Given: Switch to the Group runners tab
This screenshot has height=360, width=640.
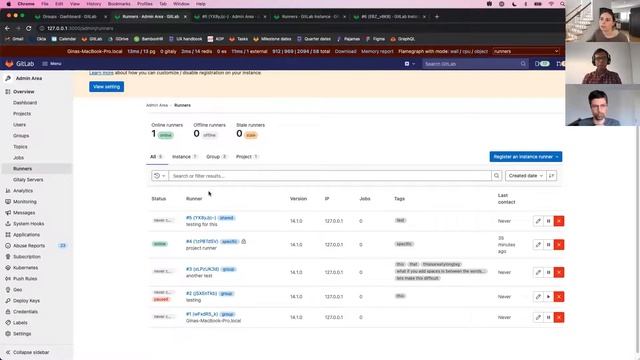Looking at the screenshot, I should (216, 157).
